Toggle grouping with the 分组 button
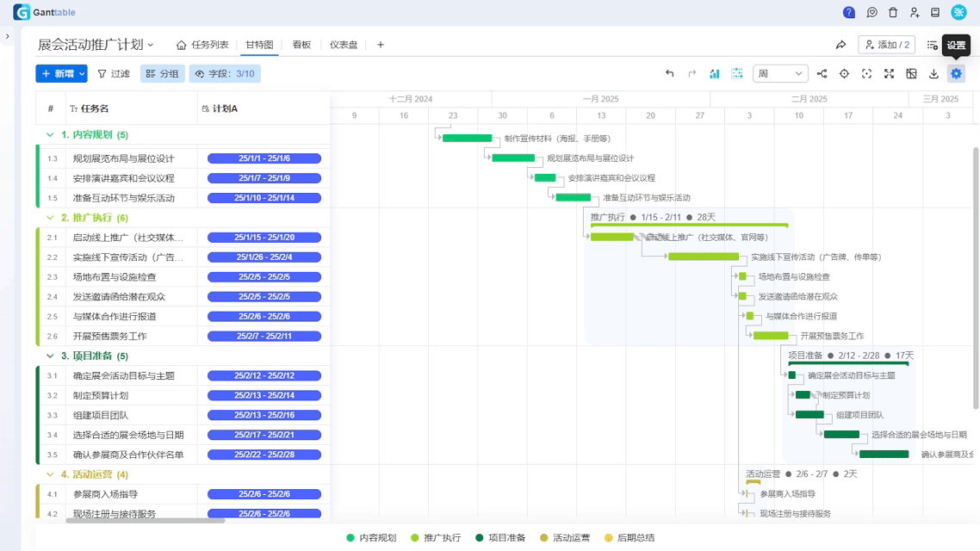Screen dimensions: 980x551 (162, 73)
